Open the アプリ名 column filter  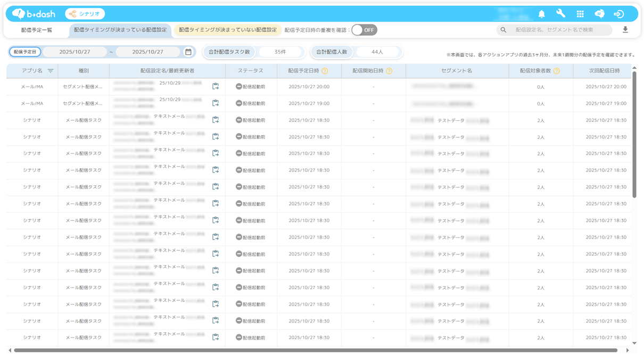tap(51, 71)
